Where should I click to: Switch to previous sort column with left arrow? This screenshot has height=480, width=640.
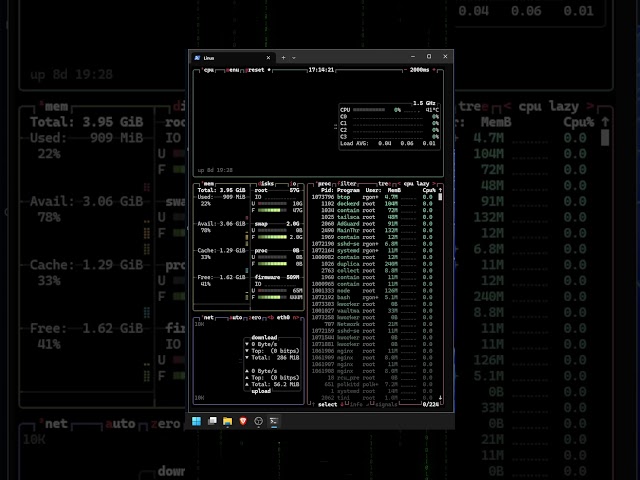click(399, 184)
